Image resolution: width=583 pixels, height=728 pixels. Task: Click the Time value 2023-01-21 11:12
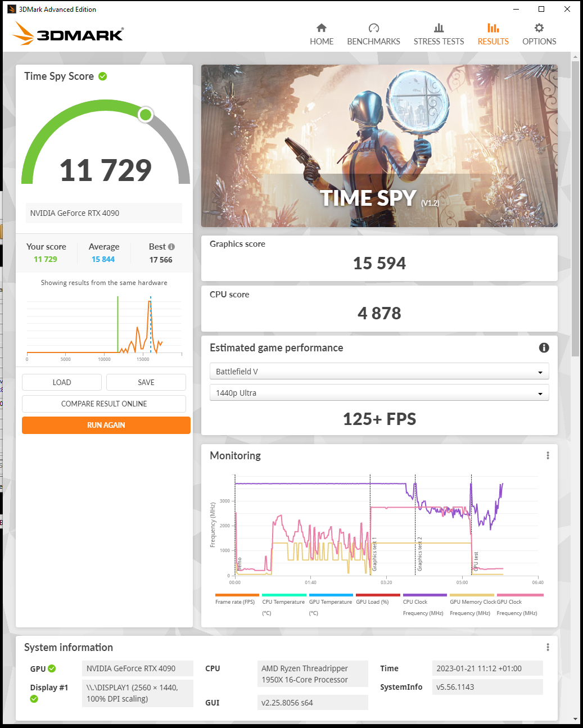[x=487, y=668]
